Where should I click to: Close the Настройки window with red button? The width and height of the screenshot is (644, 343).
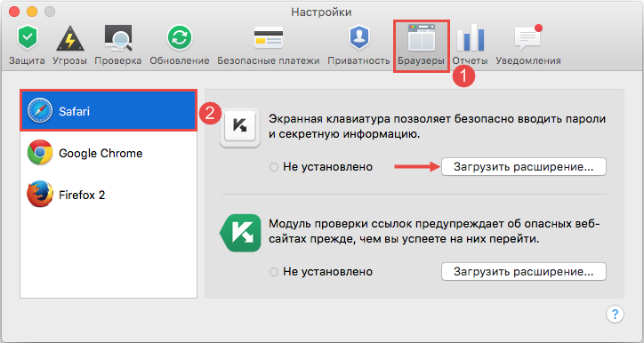click(x=14, y=12)
